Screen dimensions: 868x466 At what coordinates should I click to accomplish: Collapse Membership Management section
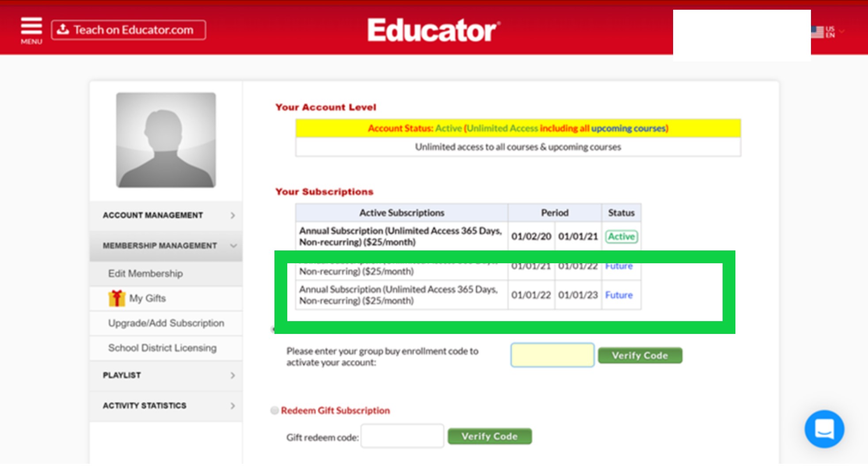point(166,246)
